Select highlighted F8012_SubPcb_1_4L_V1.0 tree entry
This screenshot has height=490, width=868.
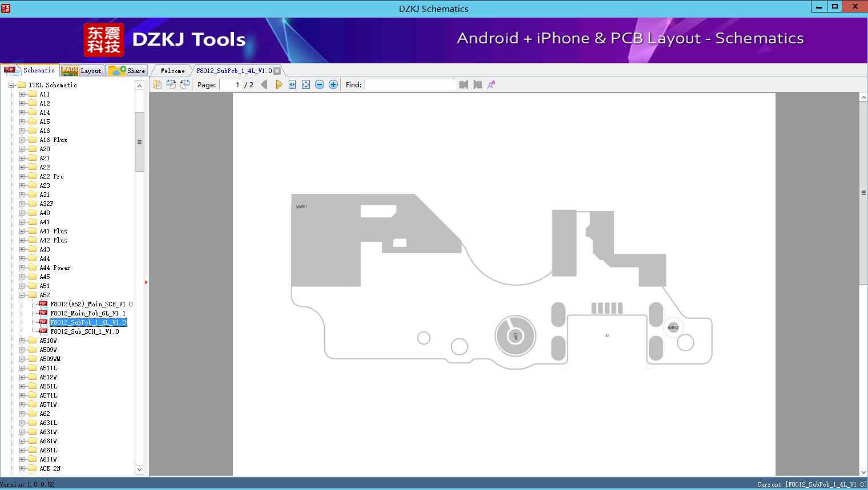[x=88, y=322]
